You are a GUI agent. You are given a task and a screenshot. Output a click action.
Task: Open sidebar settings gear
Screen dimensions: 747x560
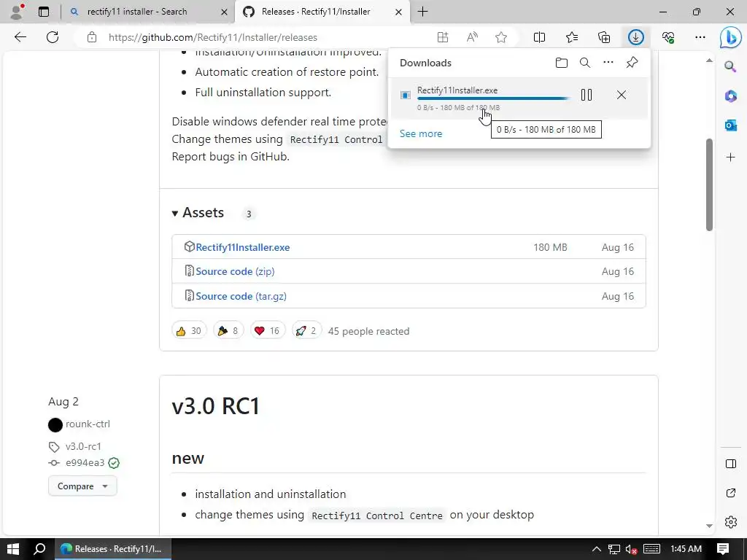pyautogui.click(x=730, y=522)
